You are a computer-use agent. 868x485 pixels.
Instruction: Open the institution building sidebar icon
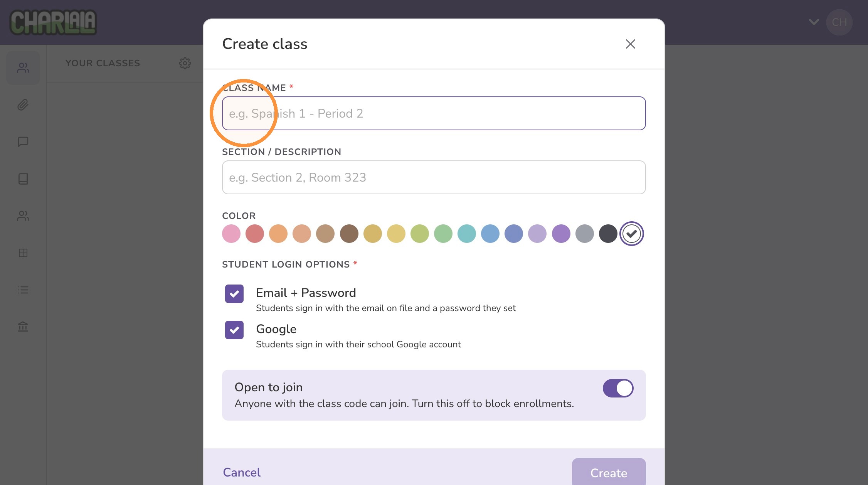[x=23, y=327]
